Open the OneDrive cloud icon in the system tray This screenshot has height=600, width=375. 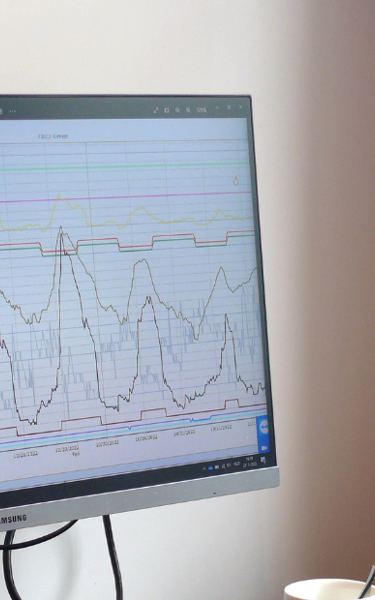(x=210, y=468)
